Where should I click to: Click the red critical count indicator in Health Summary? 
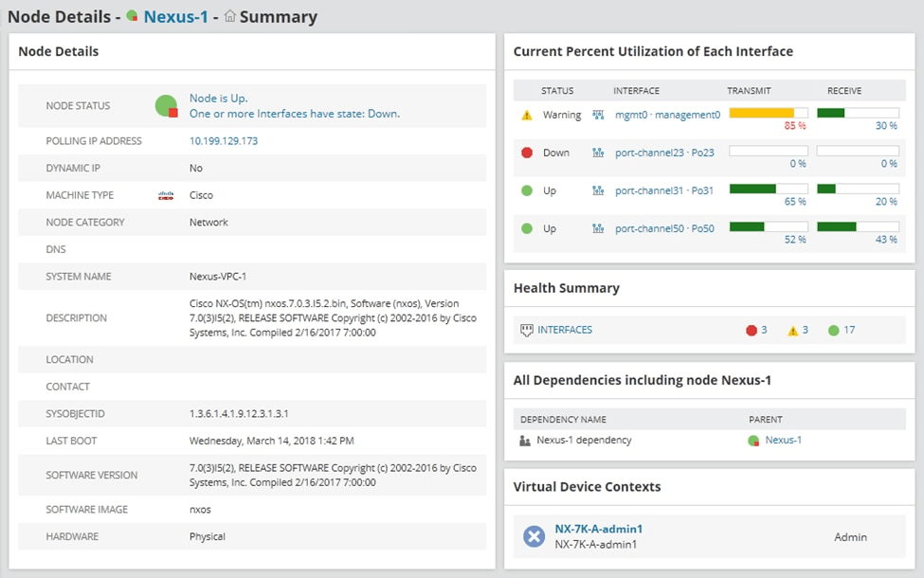pyautogui.click(x=752, y=331)
